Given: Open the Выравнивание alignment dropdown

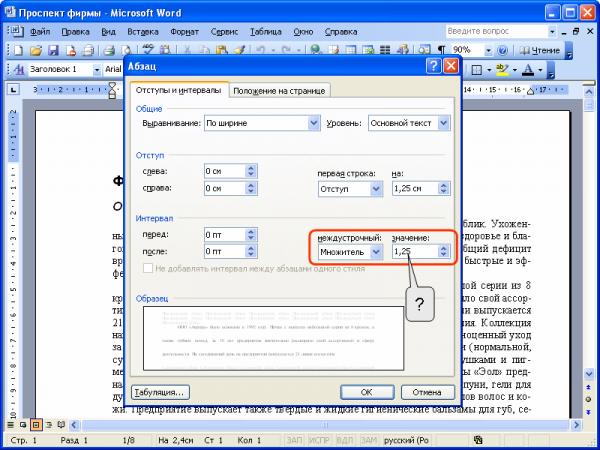Looking at the screenshot, I should pyautogui.click(x=314, y=123).
